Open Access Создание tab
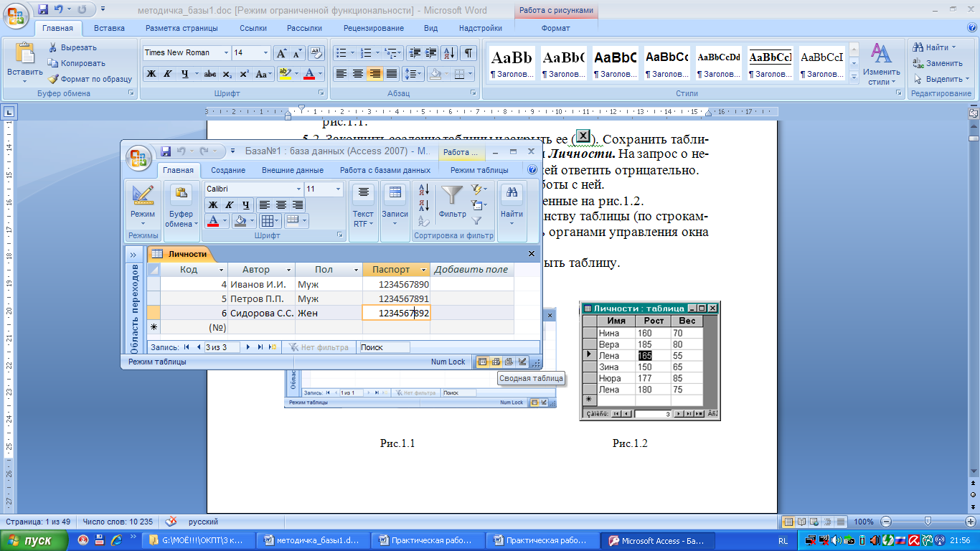The image size is (980, 551). point(228,170)
